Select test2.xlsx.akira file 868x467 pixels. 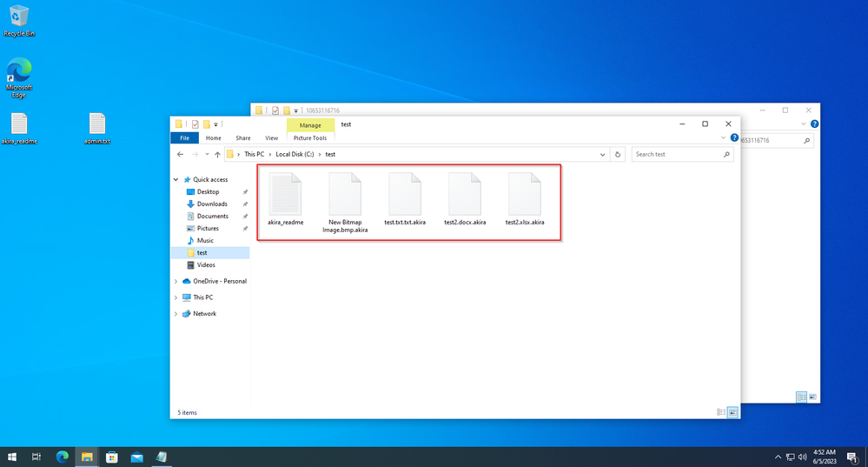[525, 199]
